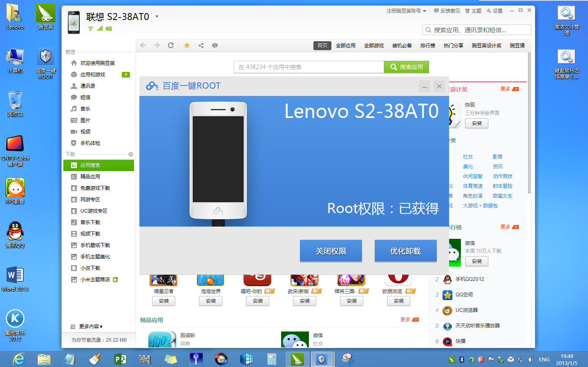The image size is (588, 367).
Task: Click the forward arrow in the Wandoujia toolbar
Action: (157, 45)
